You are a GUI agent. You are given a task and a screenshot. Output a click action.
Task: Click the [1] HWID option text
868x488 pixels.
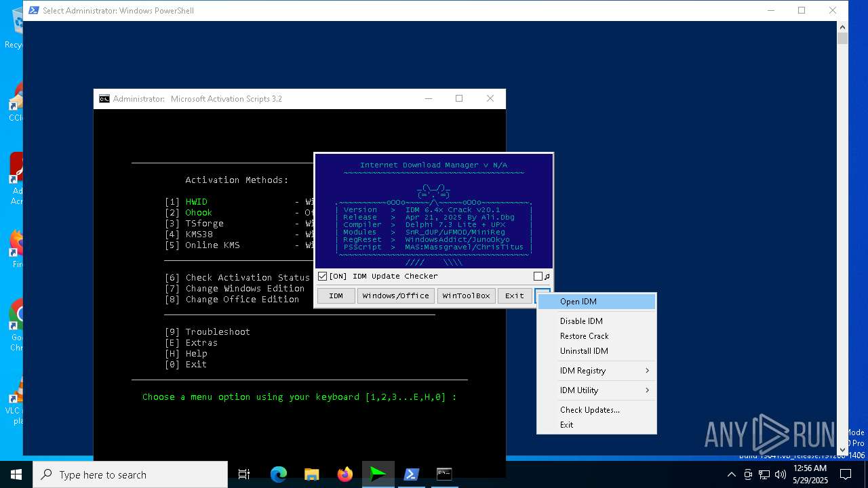point(186,202)
